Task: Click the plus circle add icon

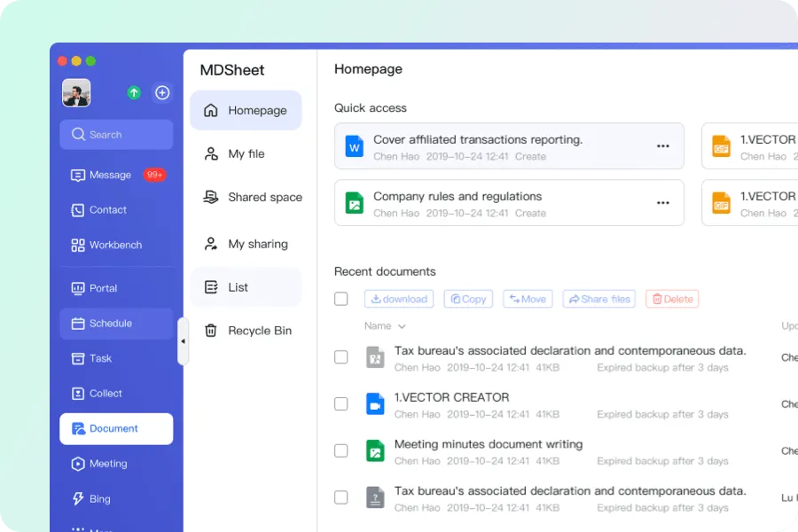Action: (x=162, y=92)
